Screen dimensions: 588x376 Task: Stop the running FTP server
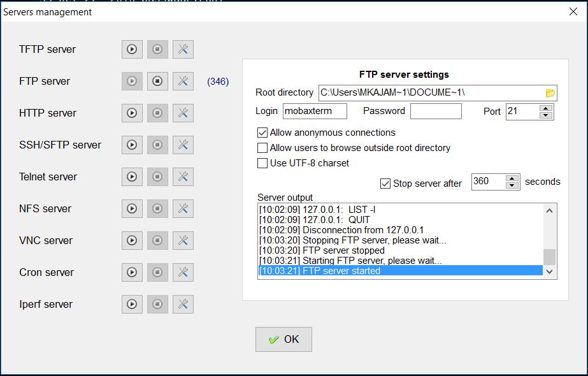(x=157, y=81)
